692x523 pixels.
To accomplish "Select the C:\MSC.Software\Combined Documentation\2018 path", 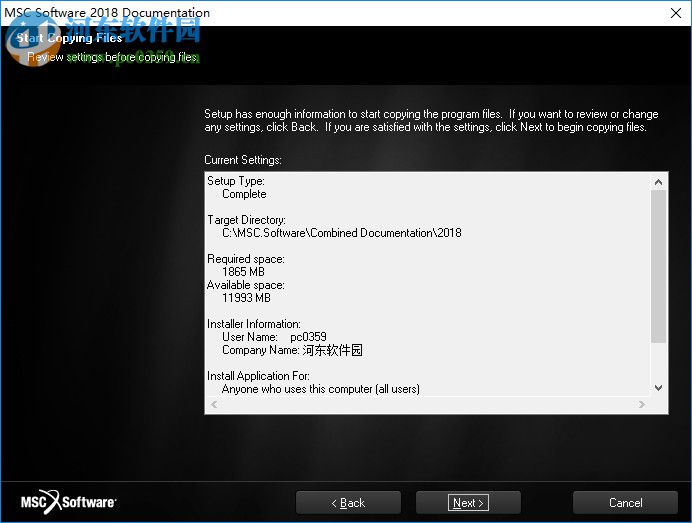I will click(342, 233).
